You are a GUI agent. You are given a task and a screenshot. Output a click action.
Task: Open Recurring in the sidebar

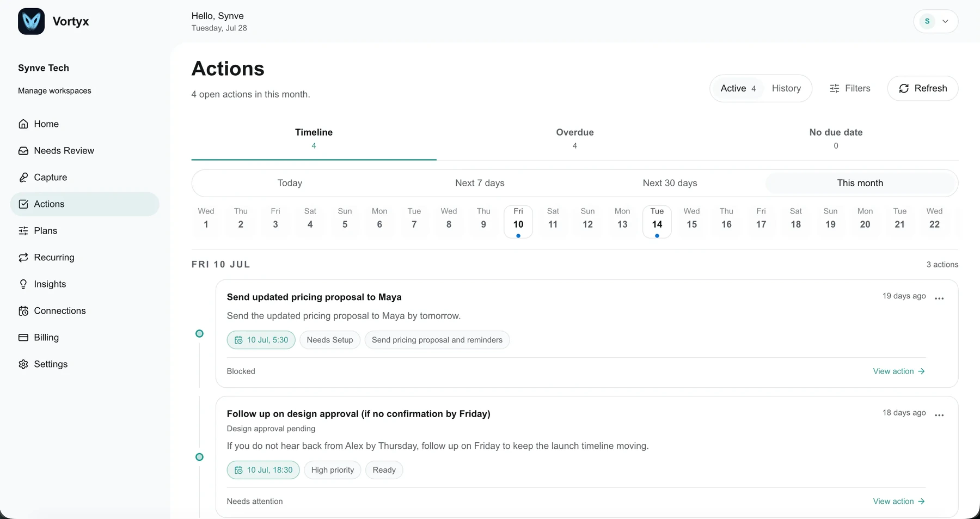84,258
